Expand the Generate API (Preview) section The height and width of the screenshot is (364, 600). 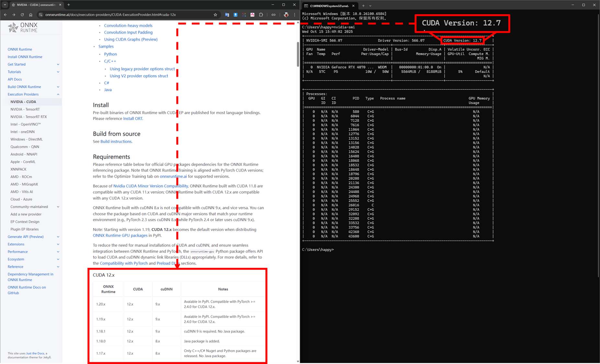pos(58,237)
